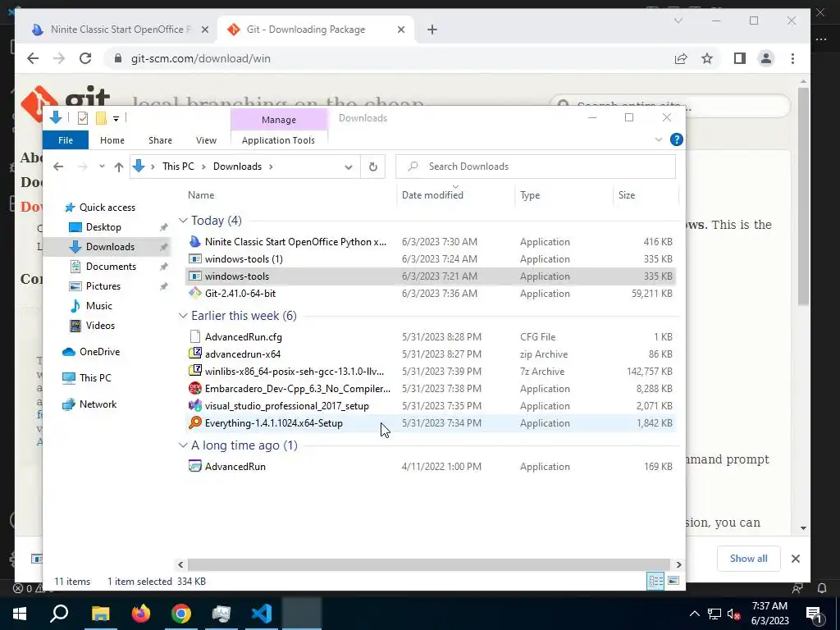Image resolution: width=840 pixels, height=630 pixels.
Task: Open the notification center icon
Action: [813, 614]
